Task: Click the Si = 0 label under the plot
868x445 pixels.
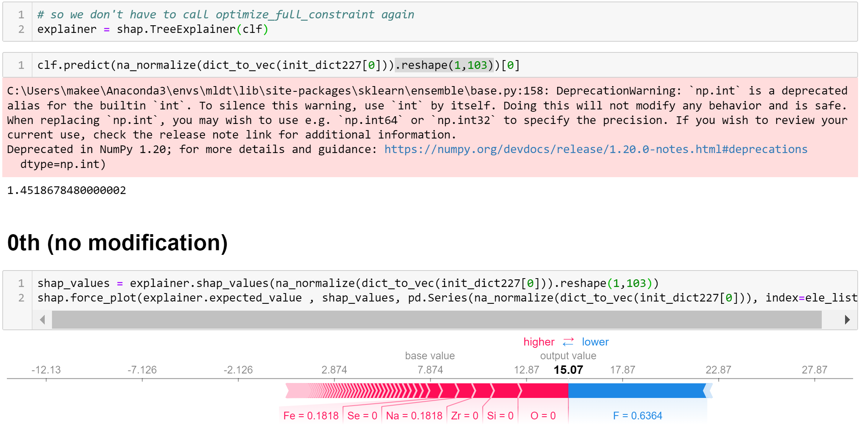Action: 499,416
